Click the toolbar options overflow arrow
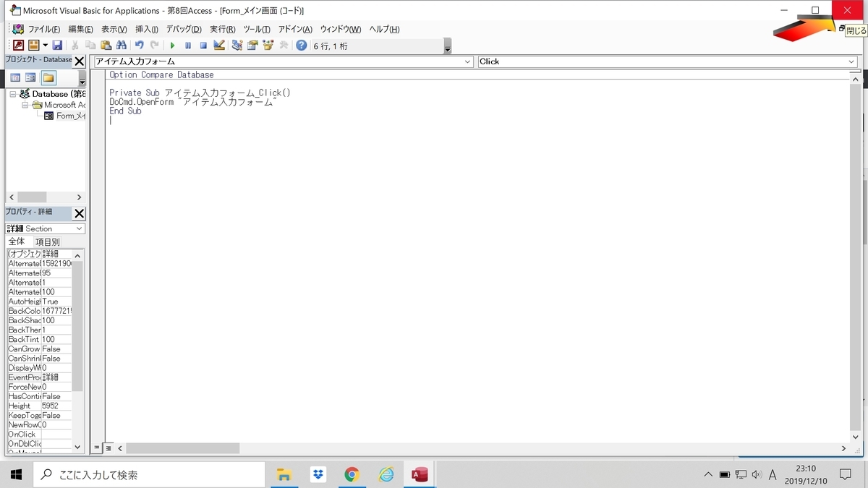The height and width of the screenshot is (488, 868). tap(448, 46)
